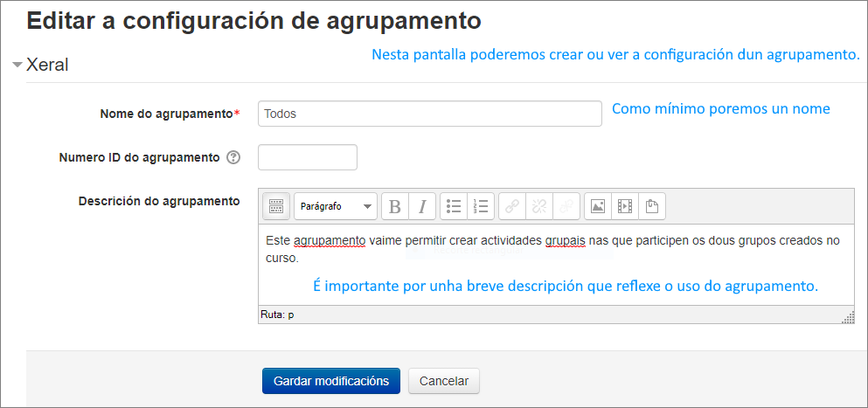This screenshot has height=408, width=868.
Task: Click the Cancelar button
Action: tap(444, 381)
